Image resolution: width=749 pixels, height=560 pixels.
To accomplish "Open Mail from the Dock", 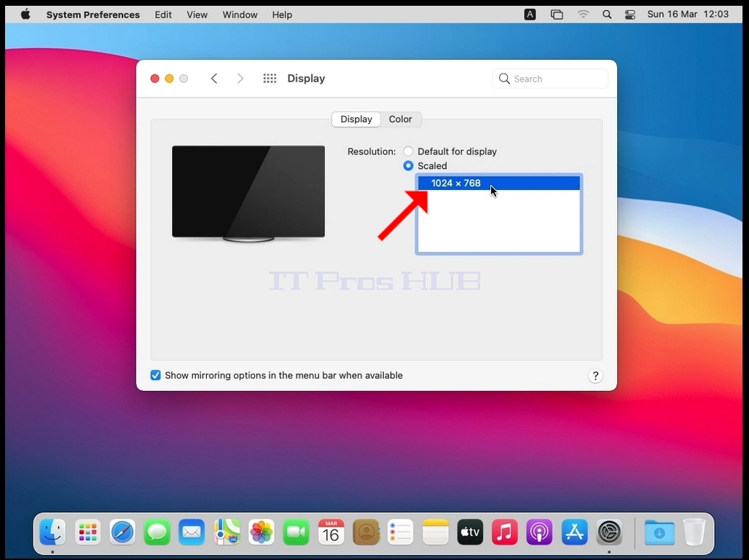I will click(192, 532).
